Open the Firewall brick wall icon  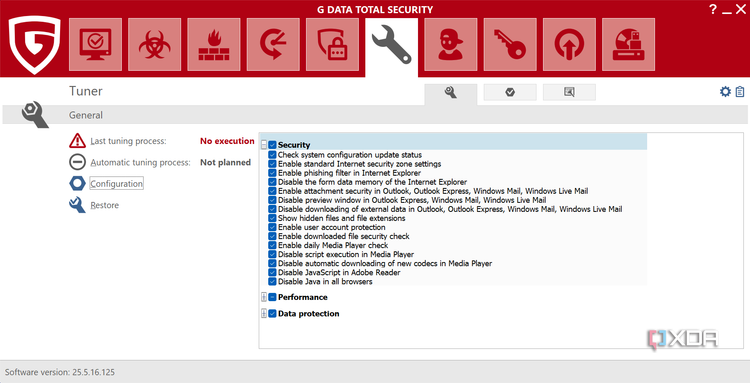pyautogui.click(x=214, y=44)
